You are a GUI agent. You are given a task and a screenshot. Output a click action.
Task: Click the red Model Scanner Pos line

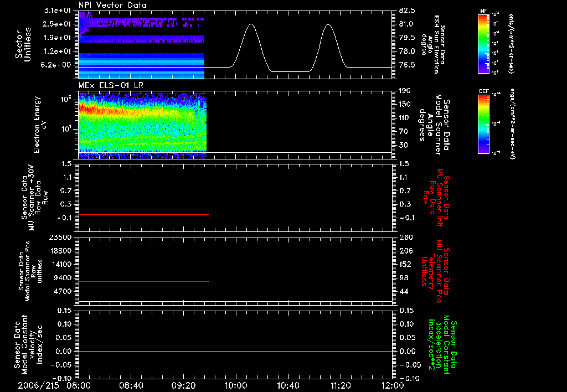(x=144, y=281)
